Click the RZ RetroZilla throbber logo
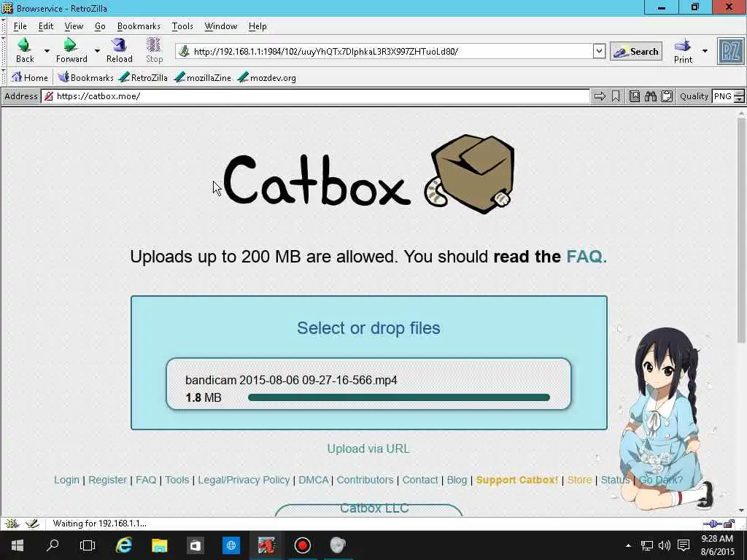 click(730, 52)
